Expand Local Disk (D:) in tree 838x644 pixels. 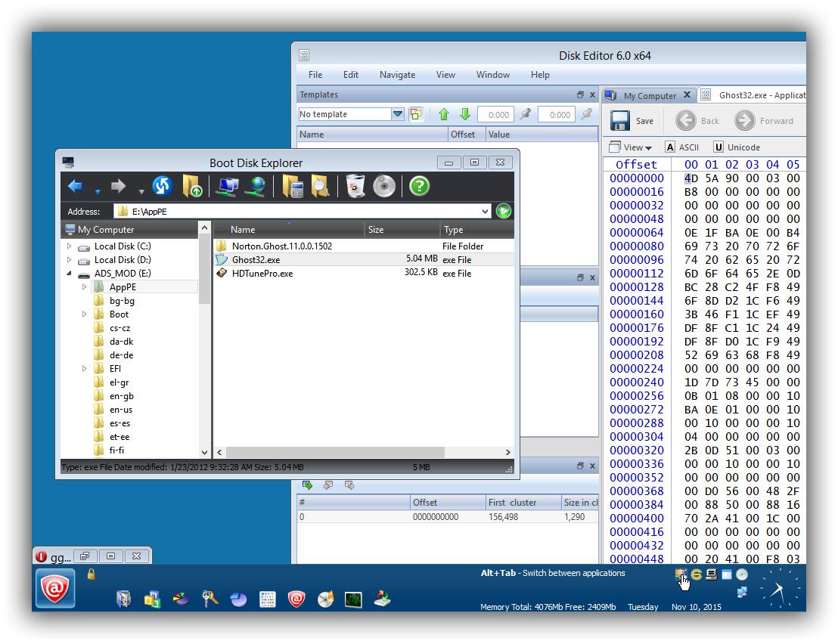click(69, 260)
